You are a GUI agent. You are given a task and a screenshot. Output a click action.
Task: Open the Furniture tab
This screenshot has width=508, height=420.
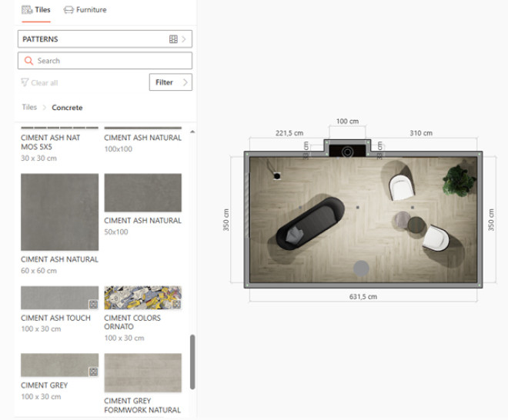pyautogui.click(x=85, y=10)
